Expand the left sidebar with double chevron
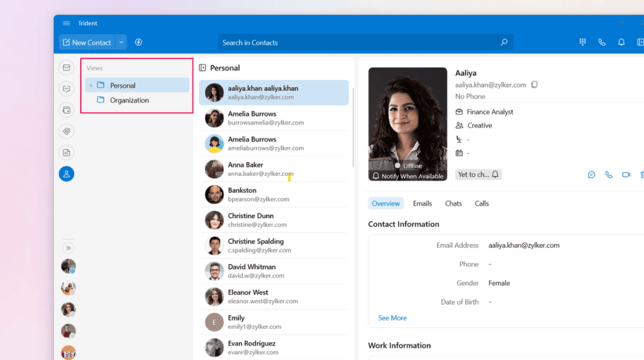Viewport: 644px width, 360px height. 68,248
